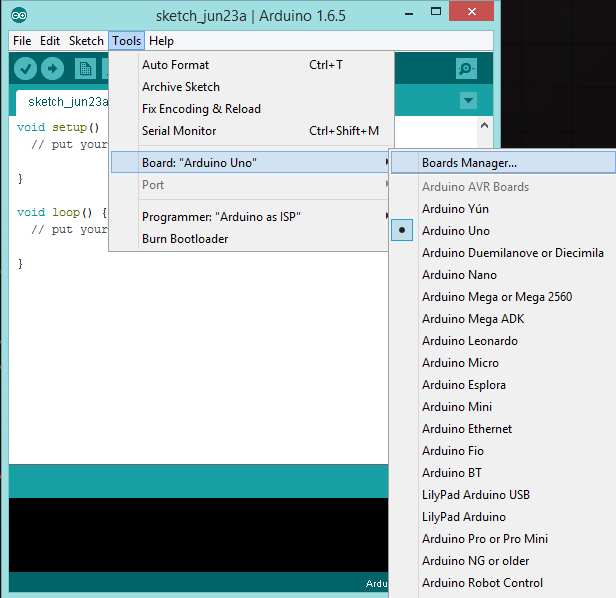Select Archive Sketch
The height and width of the screenshot is (598, 616).
tap(252, 87)
